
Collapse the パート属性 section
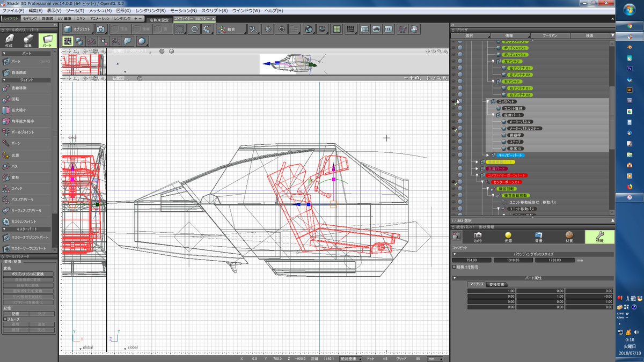455,278
